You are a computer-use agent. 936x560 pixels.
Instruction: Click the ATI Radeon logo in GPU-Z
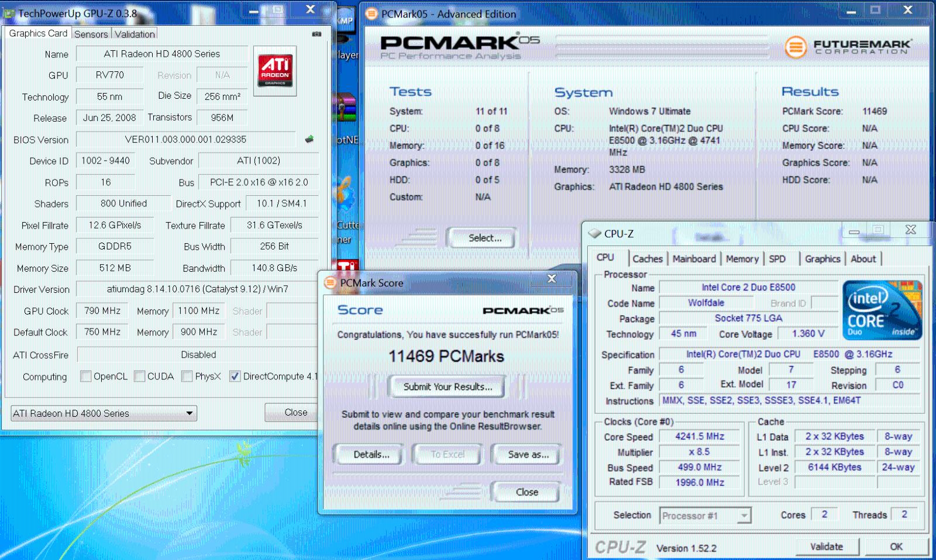[275, 71]
